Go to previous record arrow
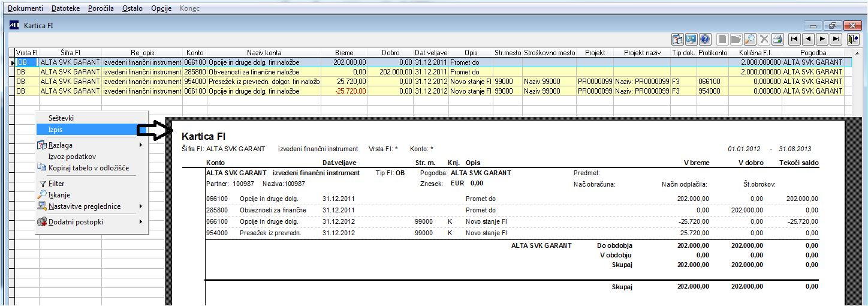Viewport: 868px width, 306px height. pos(809,39)
